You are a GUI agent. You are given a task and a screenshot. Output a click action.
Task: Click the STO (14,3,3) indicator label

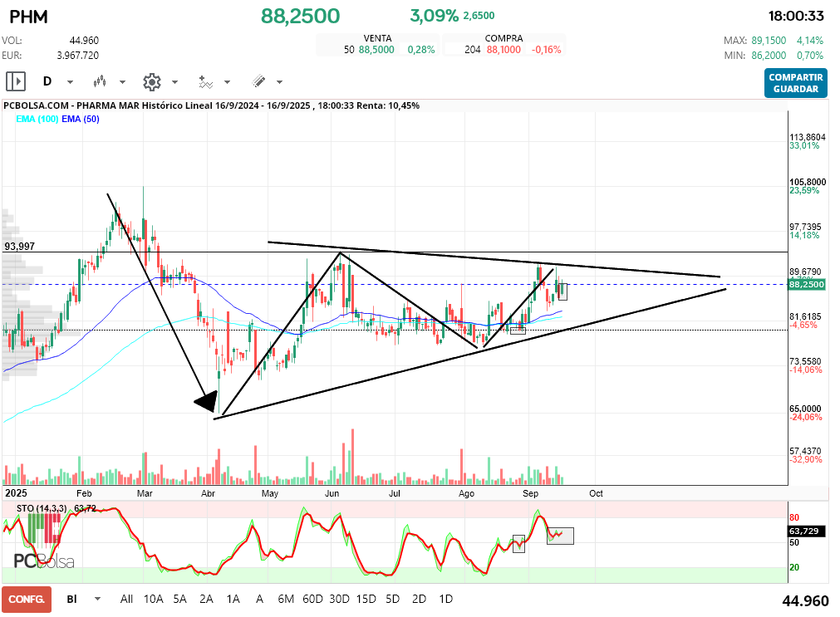pos(42,508)
